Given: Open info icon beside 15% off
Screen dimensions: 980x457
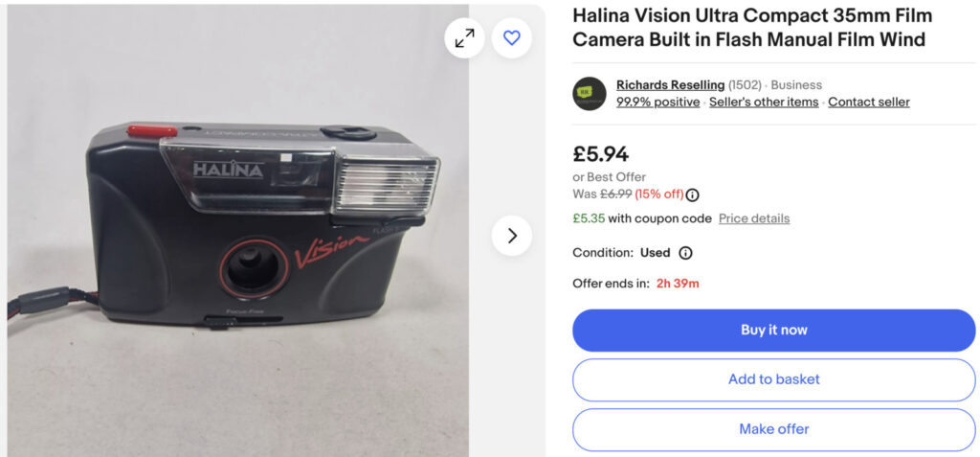Looking at the screenshot, I should click(693, 194).
